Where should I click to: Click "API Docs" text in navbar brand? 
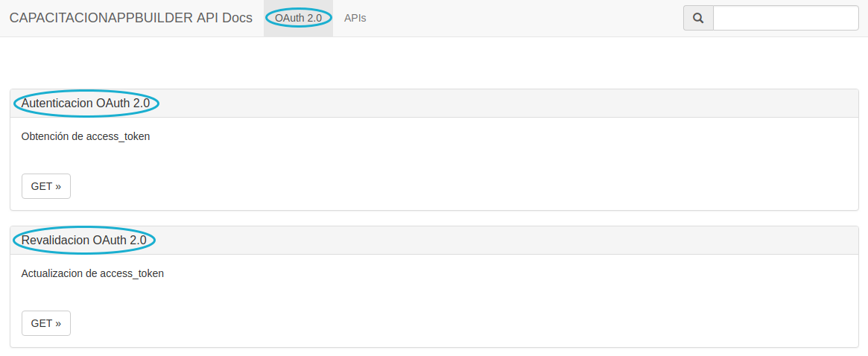click(225, 18)
